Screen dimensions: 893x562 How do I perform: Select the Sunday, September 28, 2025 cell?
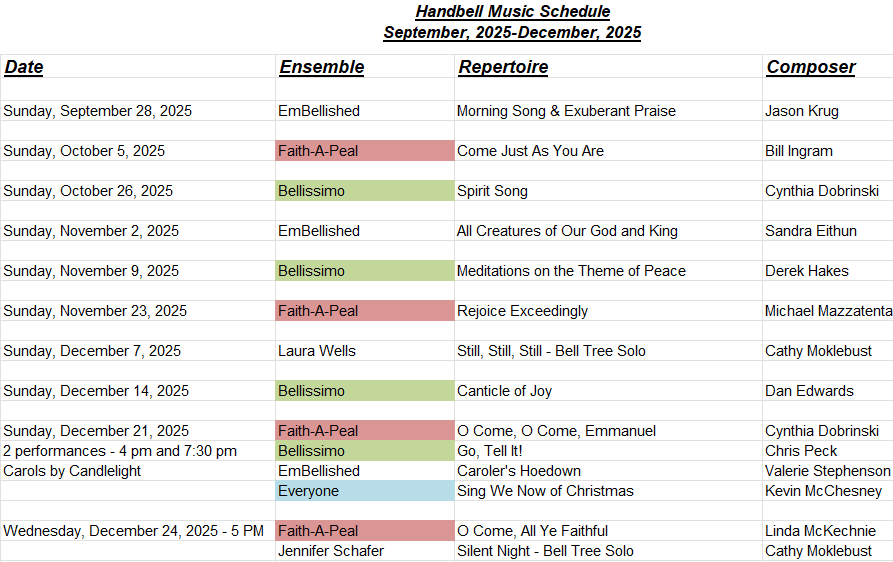(138, 111)
